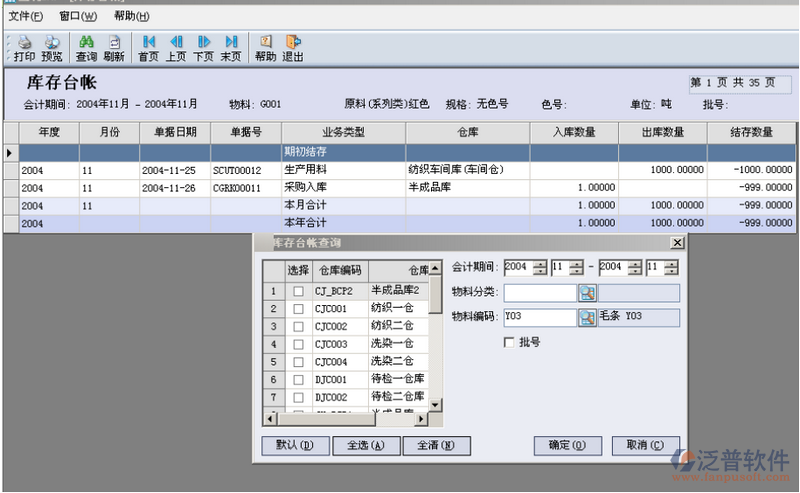Viewport: 800px width, 493px height.
Task: Go to Next Page (下页)
Action: tap(203, 47)
